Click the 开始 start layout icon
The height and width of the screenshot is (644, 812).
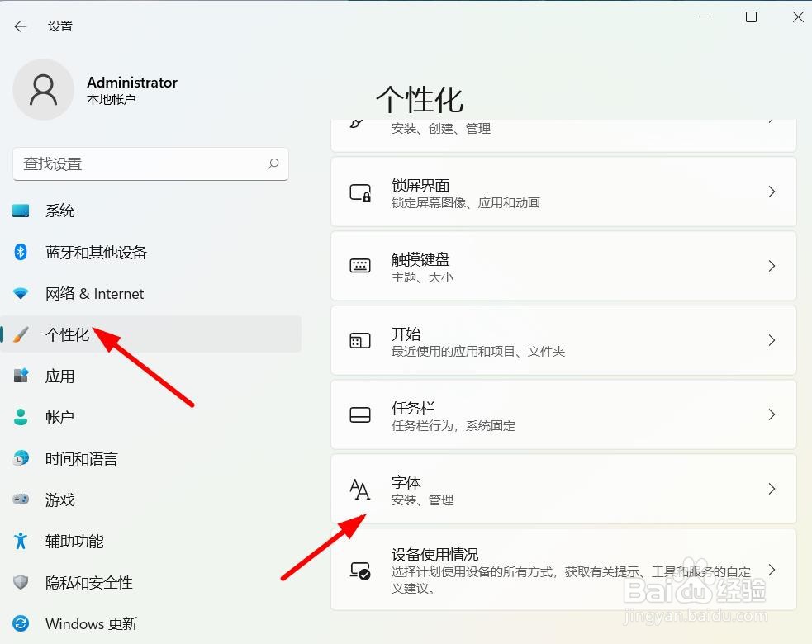[360, 341]
